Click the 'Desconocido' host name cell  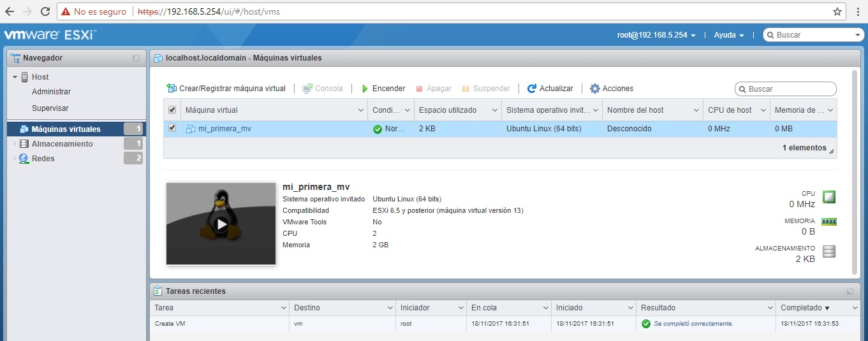click(x=653, y=129)
